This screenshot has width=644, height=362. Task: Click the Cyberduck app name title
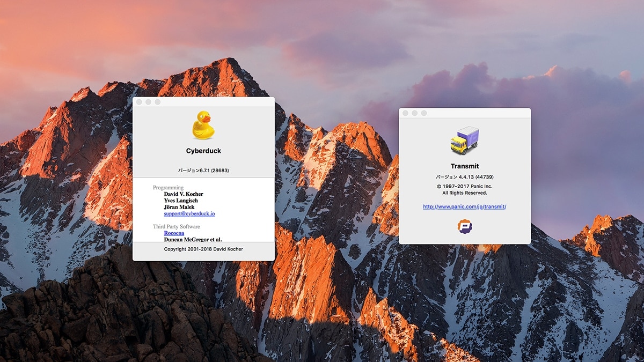(x=203, y=151)
